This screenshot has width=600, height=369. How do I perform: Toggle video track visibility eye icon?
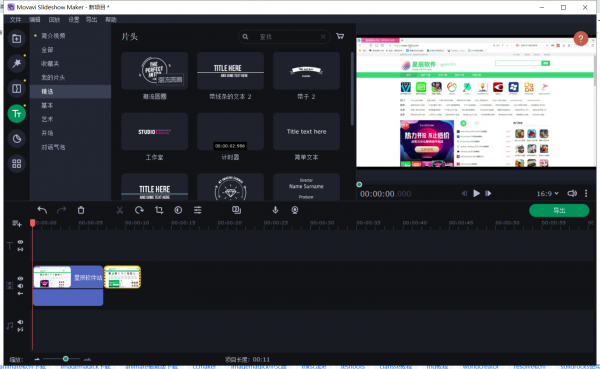pyautogui.click(x=20, y=278)
